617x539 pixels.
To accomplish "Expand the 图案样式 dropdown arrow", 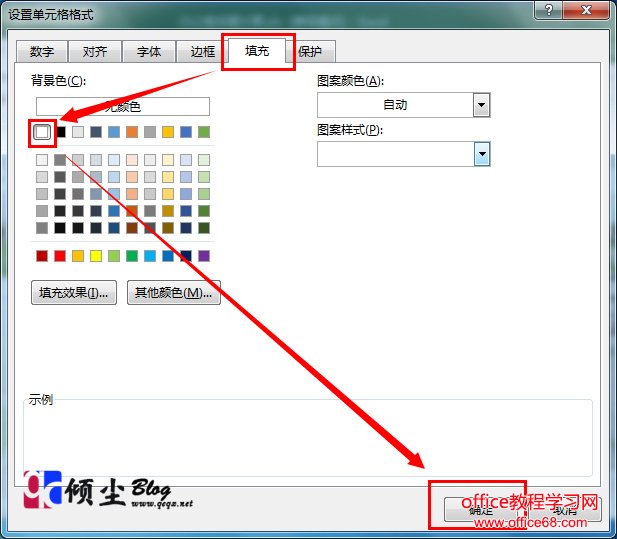I will (482, 154).
